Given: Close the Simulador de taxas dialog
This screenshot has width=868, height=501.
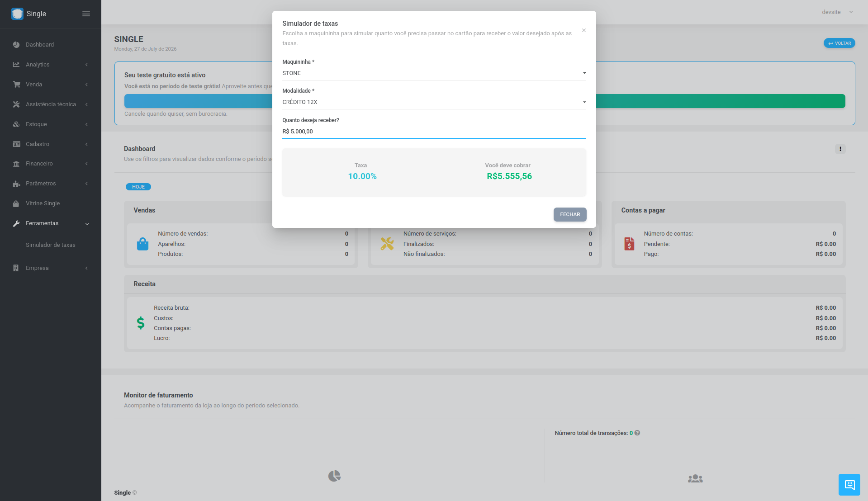Looking at the screenshot, I should tap(583, 30).
